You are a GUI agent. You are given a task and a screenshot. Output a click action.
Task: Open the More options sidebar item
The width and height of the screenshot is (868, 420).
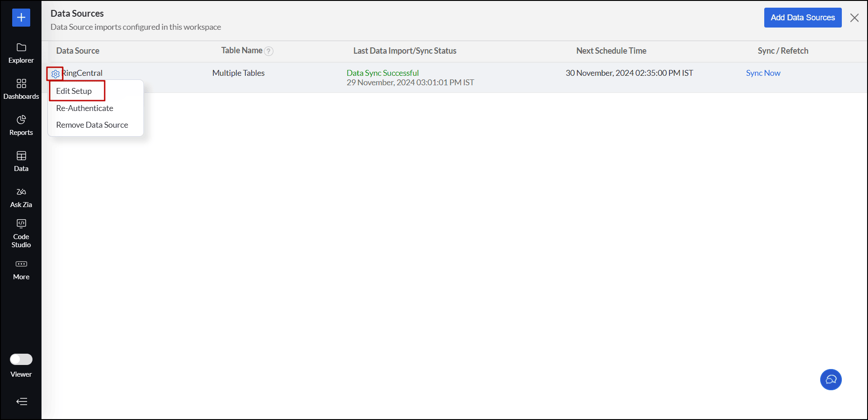click(x=21, y=269)
